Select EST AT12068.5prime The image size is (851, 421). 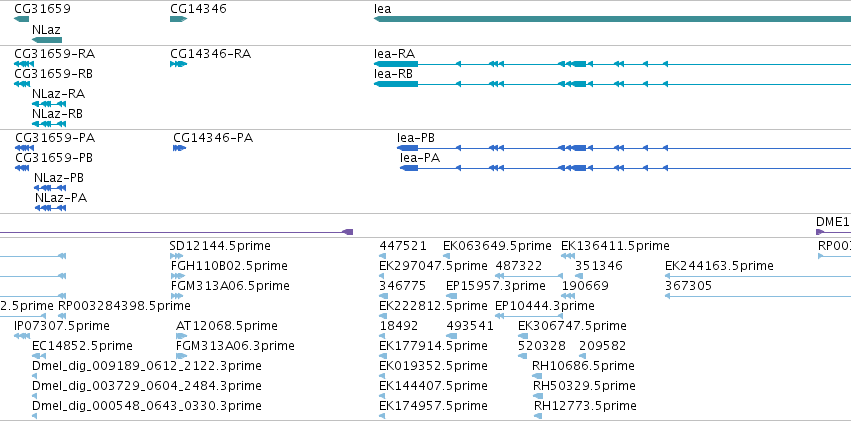coord(226,326)
